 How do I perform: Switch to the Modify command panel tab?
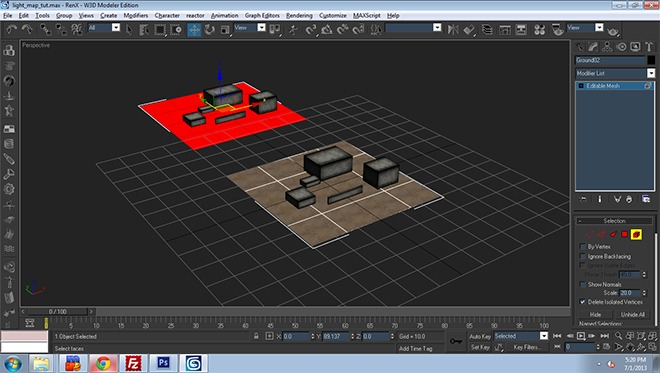[593, 47]
